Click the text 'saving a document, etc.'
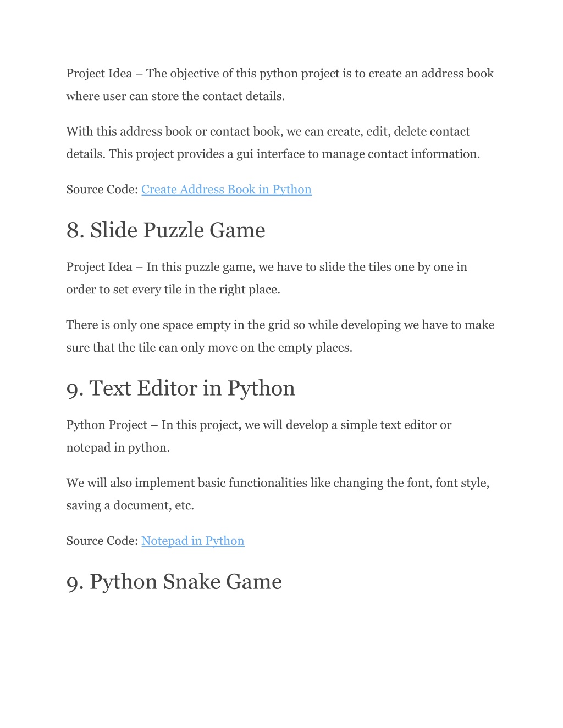This screenshot has width=563, height=728. 130,506
